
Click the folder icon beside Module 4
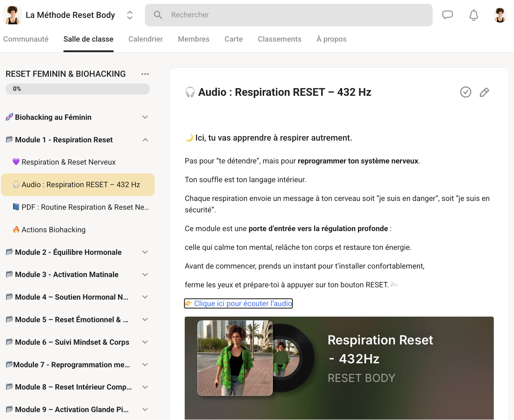click(x=9, y=297)
